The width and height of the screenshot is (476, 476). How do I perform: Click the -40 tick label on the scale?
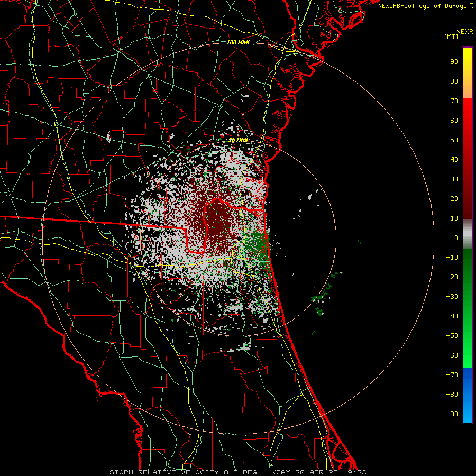452,316
